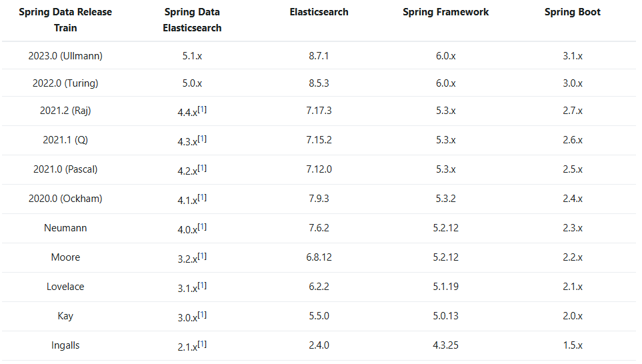Click Spring Framework version 4.3.25 cell
Image resolution: width=642 pixels, height=364 pixels.
point(445,345)
